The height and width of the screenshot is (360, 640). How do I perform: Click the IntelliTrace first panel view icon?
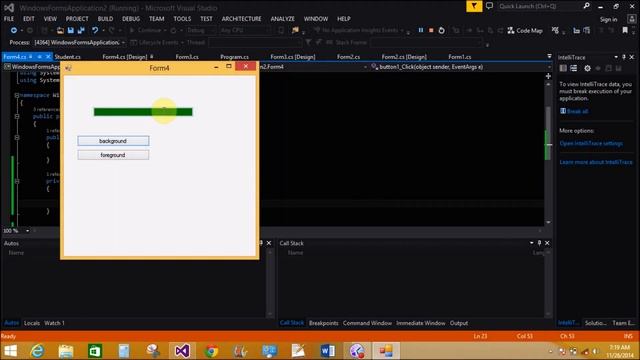[x=563, y=69]
